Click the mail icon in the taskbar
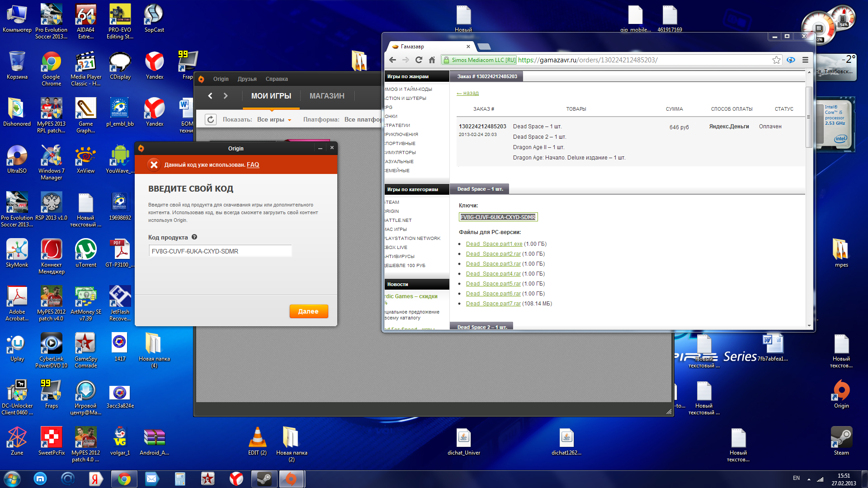The image size is (868, 488). (x=151, y=479)
